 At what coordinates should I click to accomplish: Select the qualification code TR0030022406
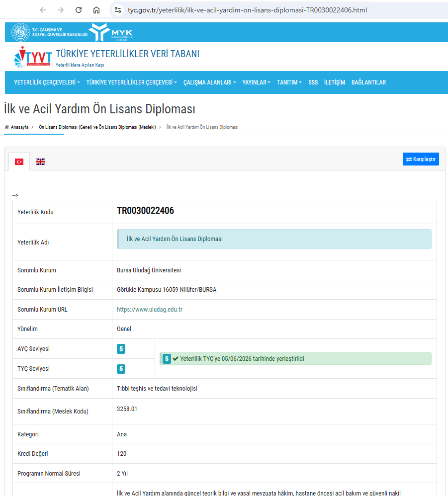tap(145, 211)
